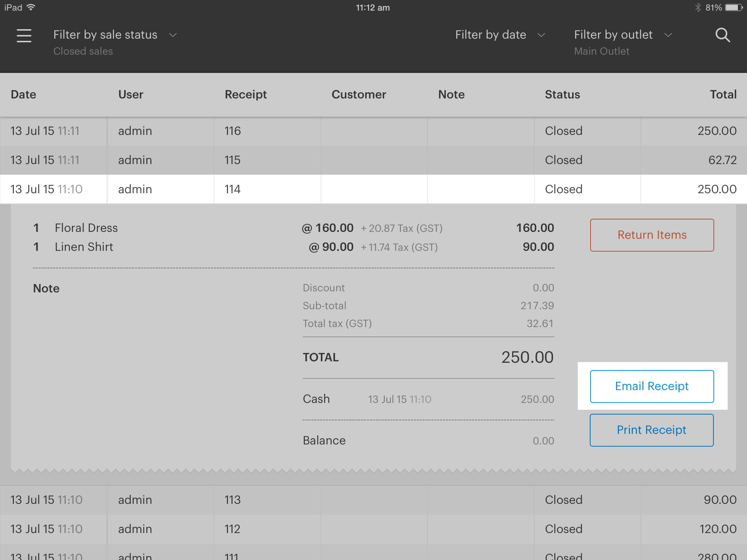Click the Print Receipt button
Viewport: 747px width, 560px height.
pos(651,430)
